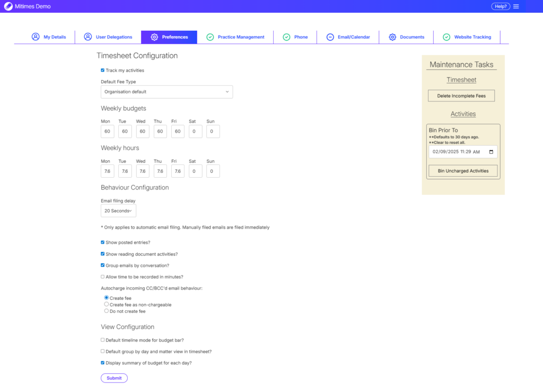Click the User Delegations person icon
The width and height of the screenshot is (543, 392).
[88, 37]
